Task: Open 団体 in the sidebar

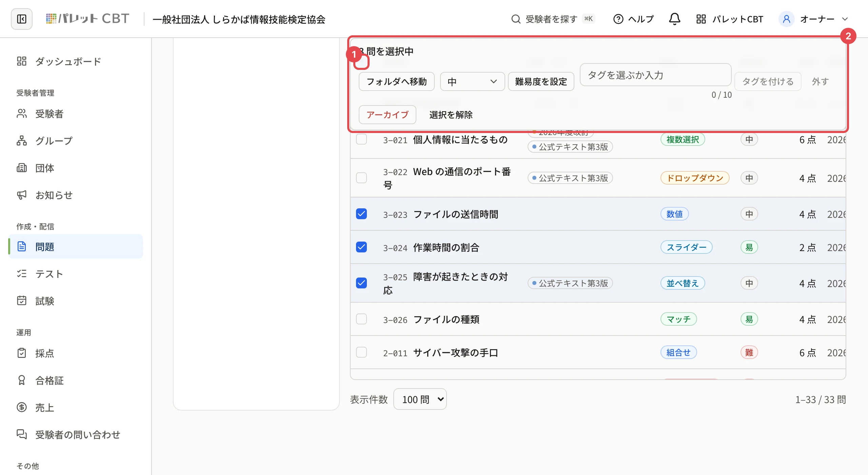Action: (75, 168)
